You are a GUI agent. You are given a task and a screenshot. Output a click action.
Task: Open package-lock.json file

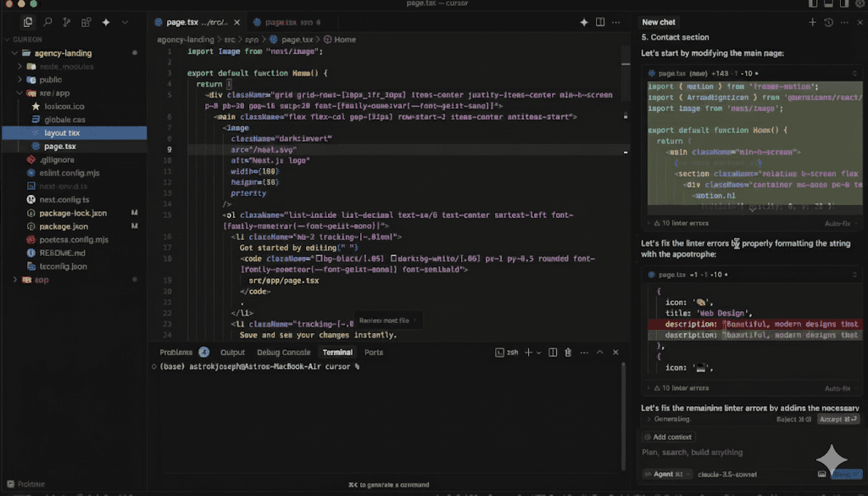[x=73, y=213]
